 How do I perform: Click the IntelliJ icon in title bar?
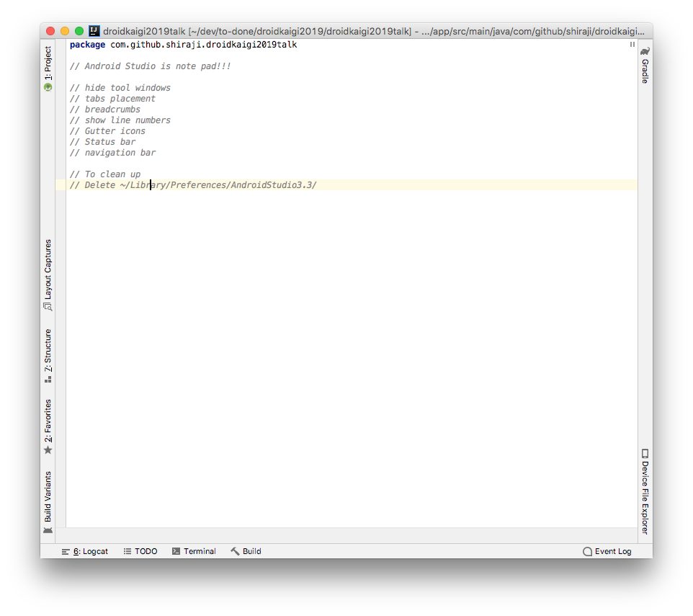coord(94,30)
